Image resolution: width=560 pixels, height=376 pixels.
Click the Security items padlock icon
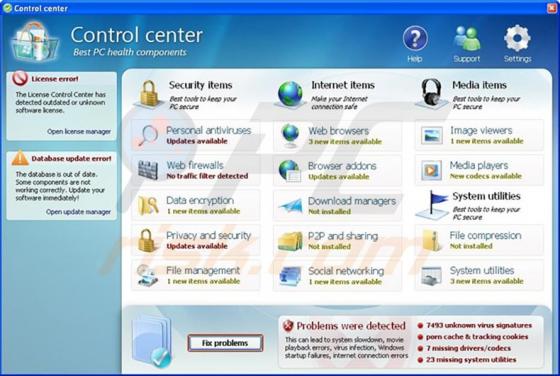(149, 94)
